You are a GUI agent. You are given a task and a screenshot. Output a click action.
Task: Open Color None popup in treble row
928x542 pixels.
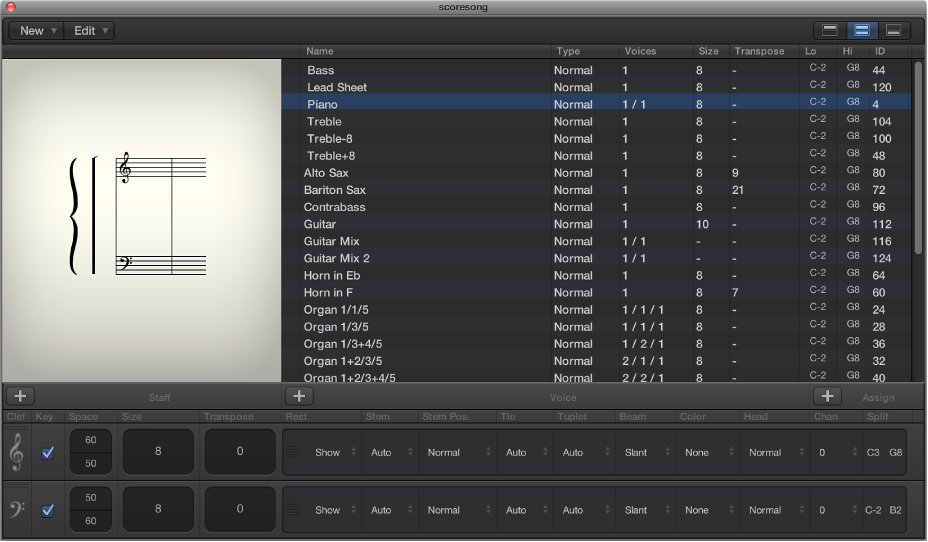[x=704, y=453]
